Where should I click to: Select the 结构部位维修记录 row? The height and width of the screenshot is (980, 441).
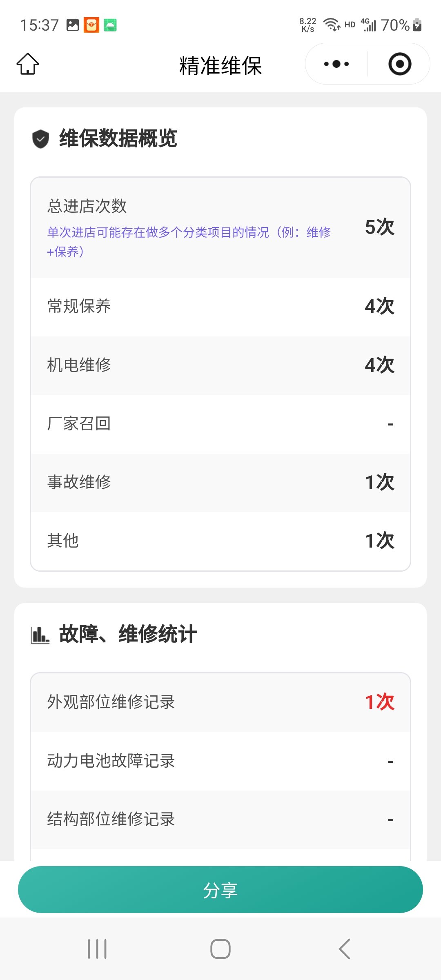(220, 820)
